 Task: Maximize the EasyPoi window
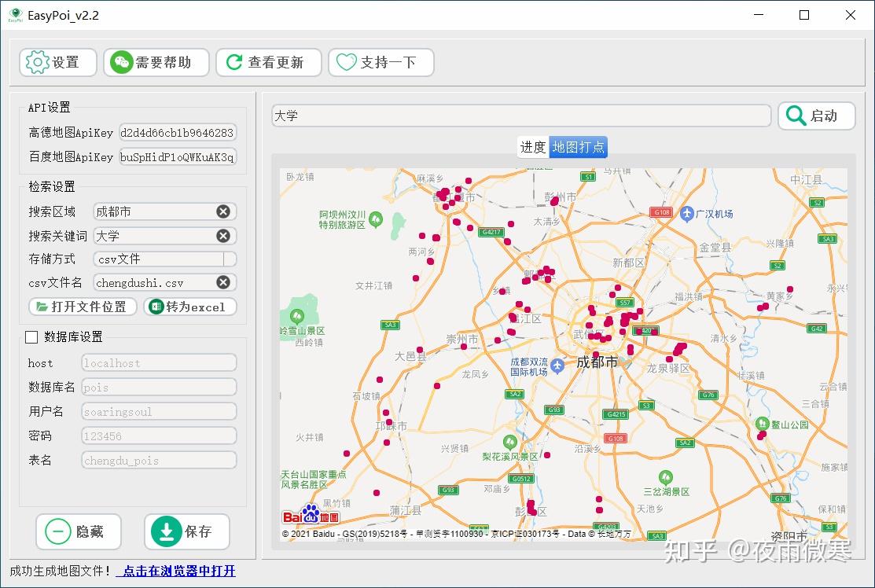804,15
